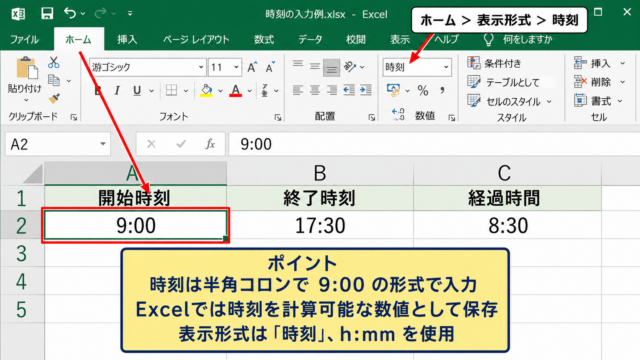
Task: Click the テーブルとして format button
Action: click(x=504, y=82)
